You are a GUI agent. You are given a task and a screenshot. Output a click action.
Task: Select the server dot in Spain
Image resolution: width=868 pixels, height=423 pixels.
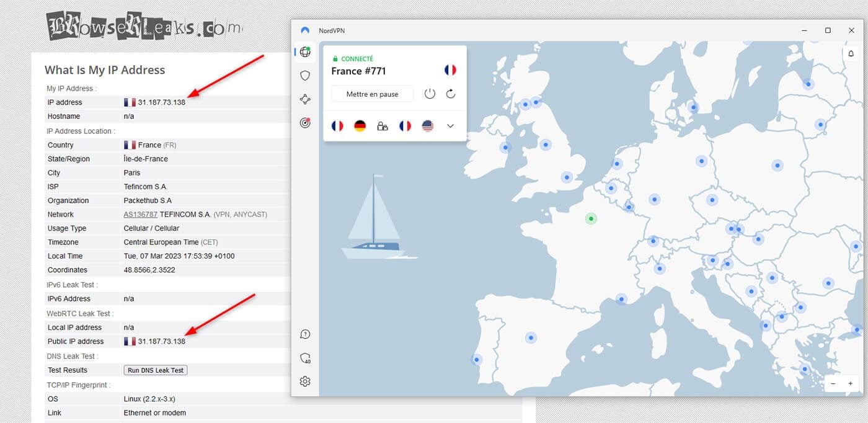click(x=531, y=337)
